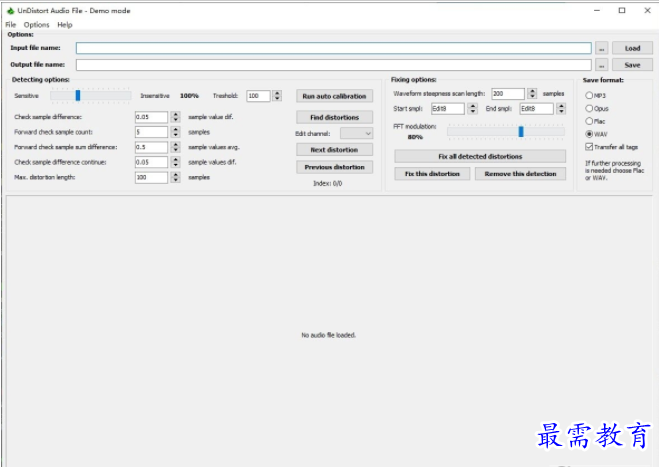This screenshot has width=659, height=467.
Task: Click the Save button
Action: [x=632, y=65]
